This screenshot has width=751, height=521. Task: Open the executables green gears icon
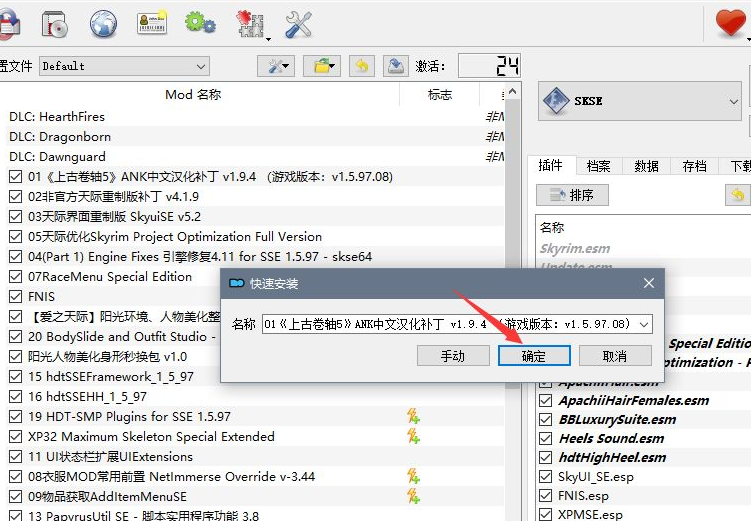[200, 23]
